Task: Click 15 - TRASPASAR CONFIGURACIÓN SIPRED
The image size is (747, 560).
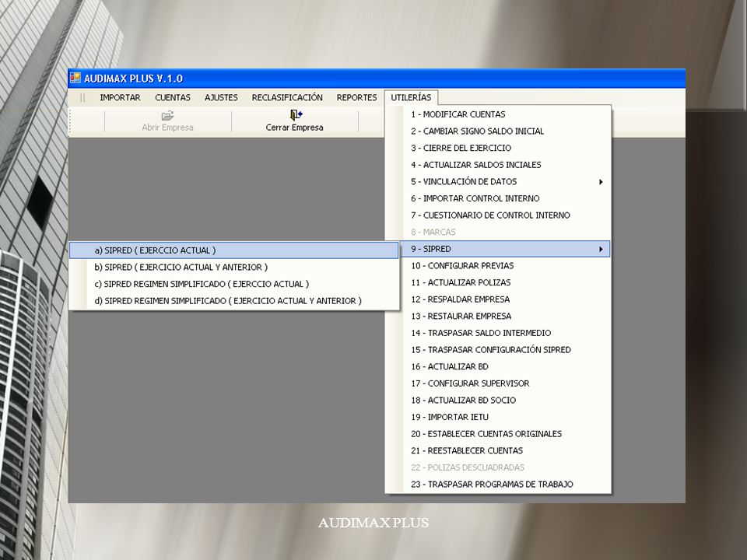Action: click(498, 350)
